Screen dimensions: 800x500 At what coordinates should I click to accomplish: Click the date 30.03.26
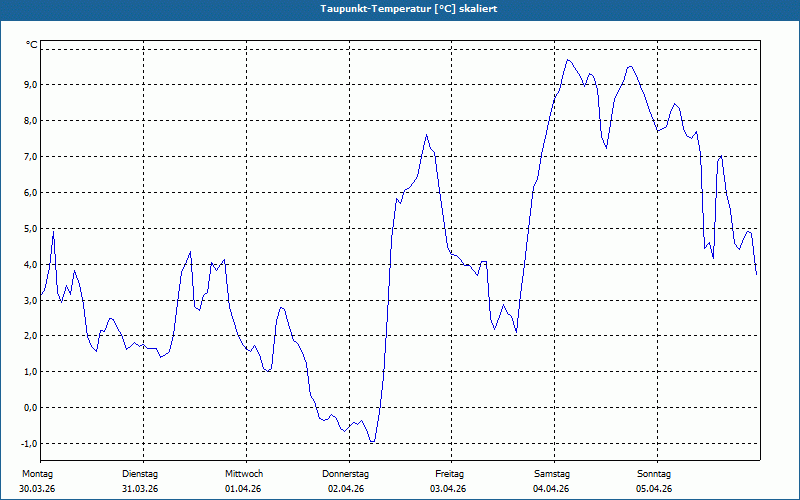coord(37,489)
